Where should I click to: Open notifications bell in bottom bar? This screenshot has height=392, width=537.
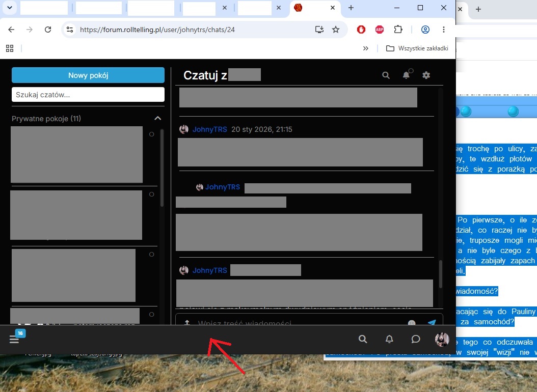389,339
